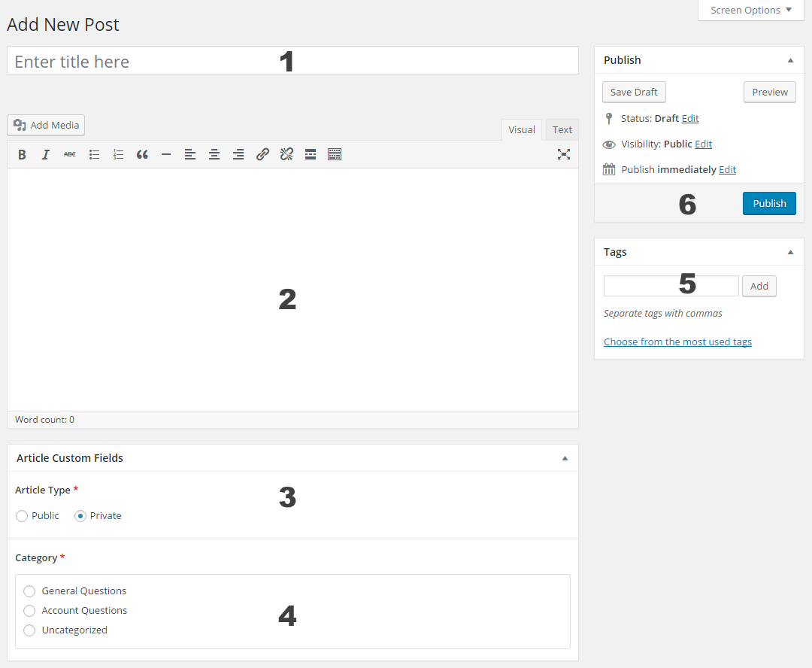Click the insert/edit link icon

pyautogui.click(x=262, y=154)
